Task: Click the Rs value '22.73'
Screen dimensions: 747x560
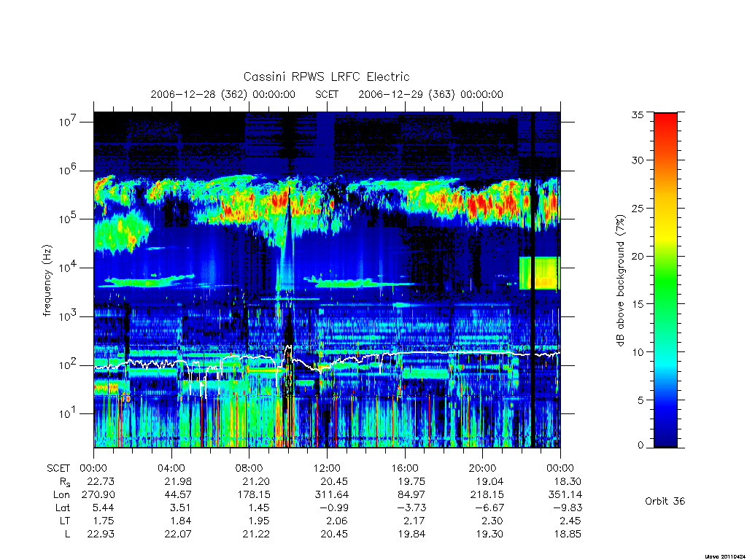Action: pyautogui.click(x=101, y=481)
